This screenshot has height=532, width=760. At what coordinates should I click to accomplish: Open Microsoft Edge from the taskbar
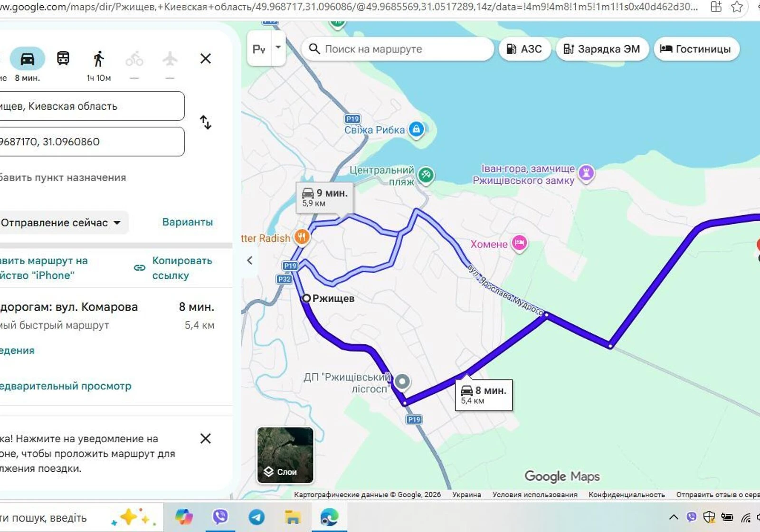tap(329, 517)
